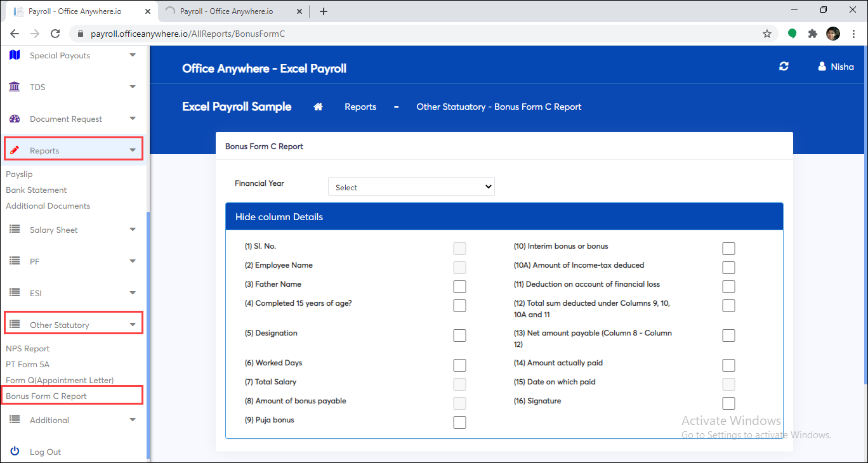This screenshot has width=868, height=463.
Task: Tick the Completed 15 years of age checkbox
Action: [x=460, y=306]
